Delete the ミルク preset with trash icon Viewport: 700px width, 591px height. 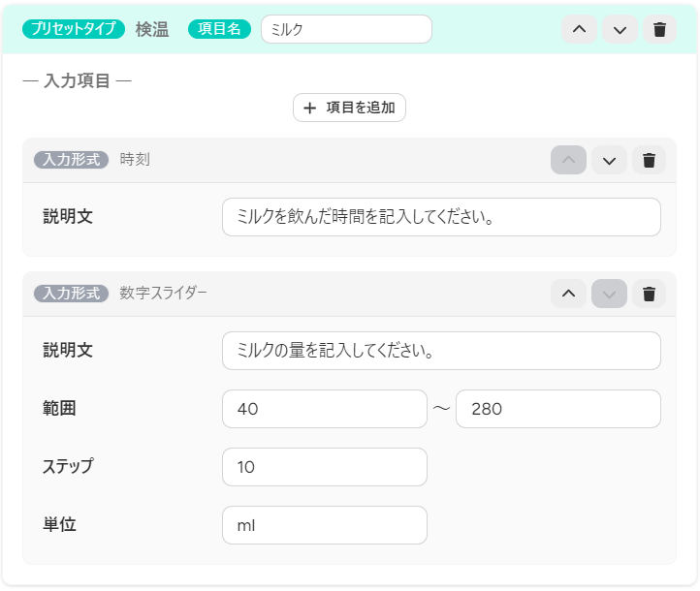tap(660, 29)
